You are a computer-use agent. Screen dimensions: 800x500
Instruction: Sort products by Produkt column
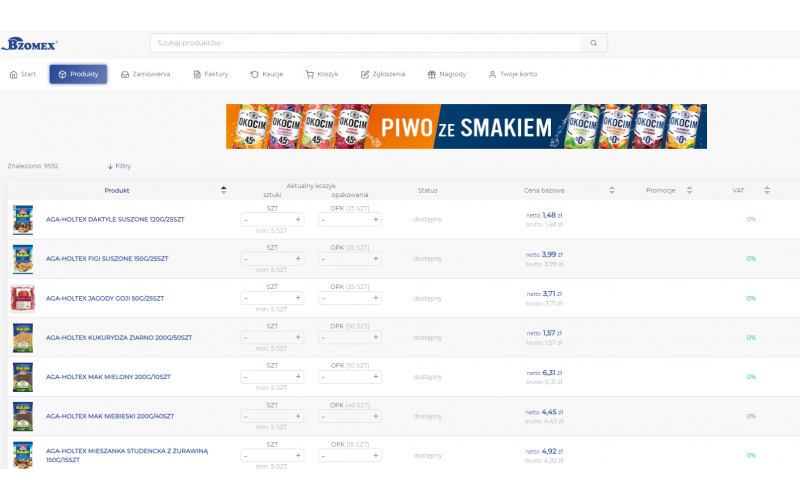tap(223, 190)
